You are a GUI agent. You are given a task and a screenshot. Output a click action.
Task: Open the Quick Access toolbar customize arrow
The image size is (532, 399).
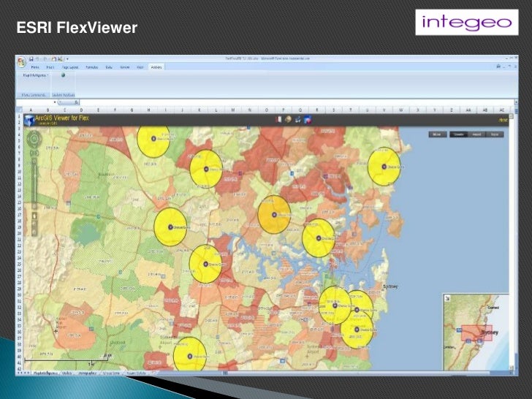pos(67,59)
